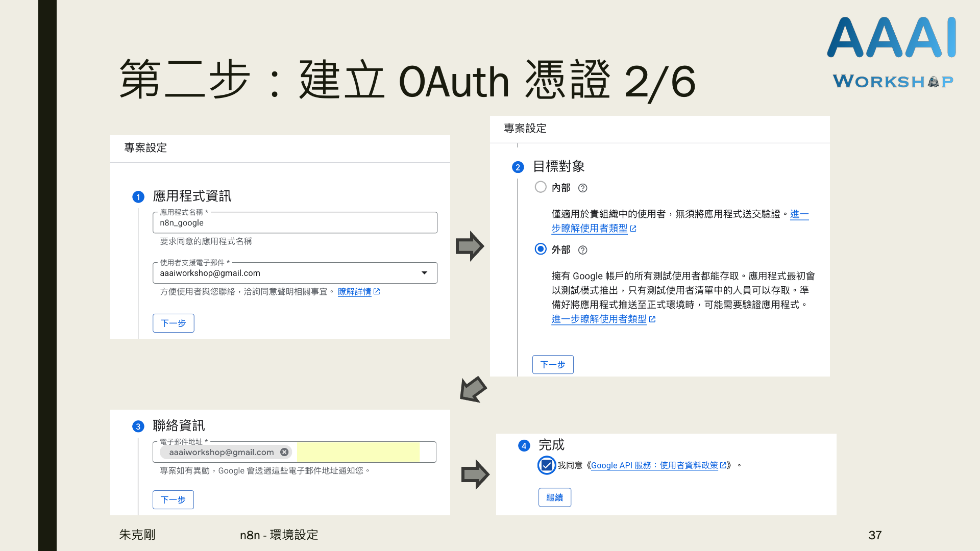
Task: Open the 使用者支援電子郵件 dropdown arrow
Action: click(x=424, y=273)
